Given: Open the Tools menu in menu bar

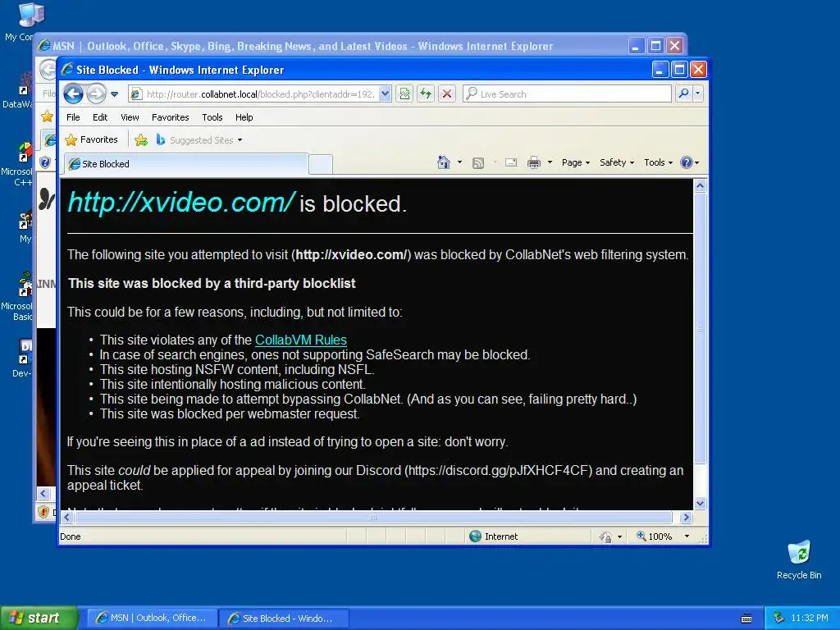Looking at the screenshot, I should (212, 117).
